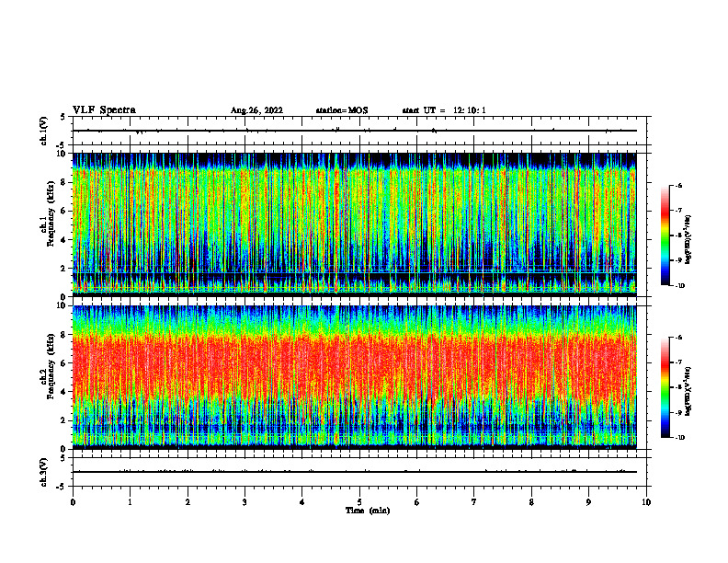Click the '-8' tick on ch.2 colorbar
This screenshot has height=563, width=728.
click(678, 387)
